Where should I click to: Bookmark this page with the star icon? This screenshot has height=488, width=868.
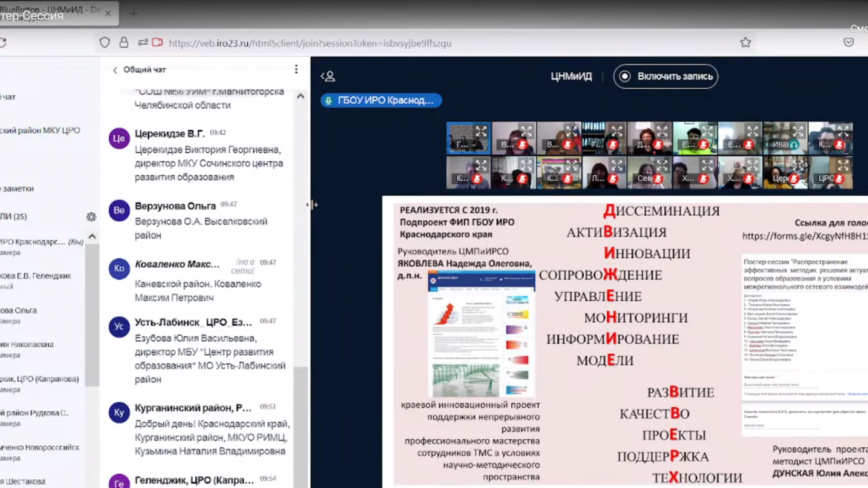pyautogui.click(x=745, y=43)
